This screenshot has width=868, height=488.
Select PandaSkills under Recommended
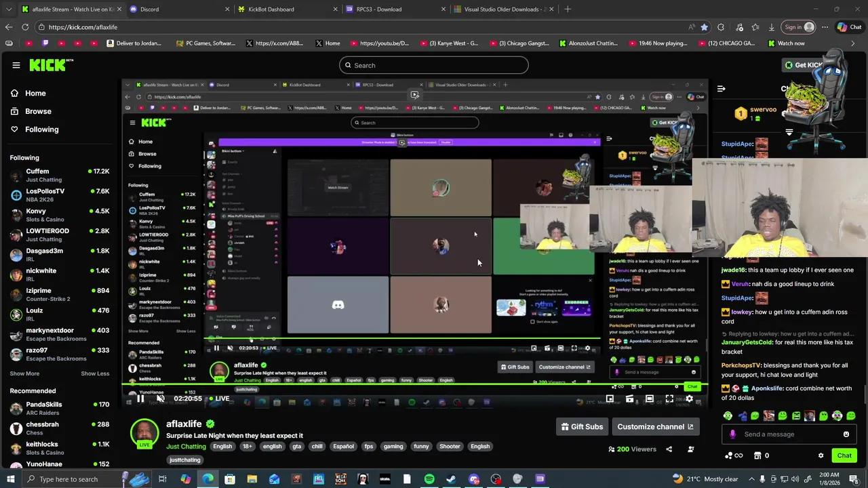coord(60,408)
